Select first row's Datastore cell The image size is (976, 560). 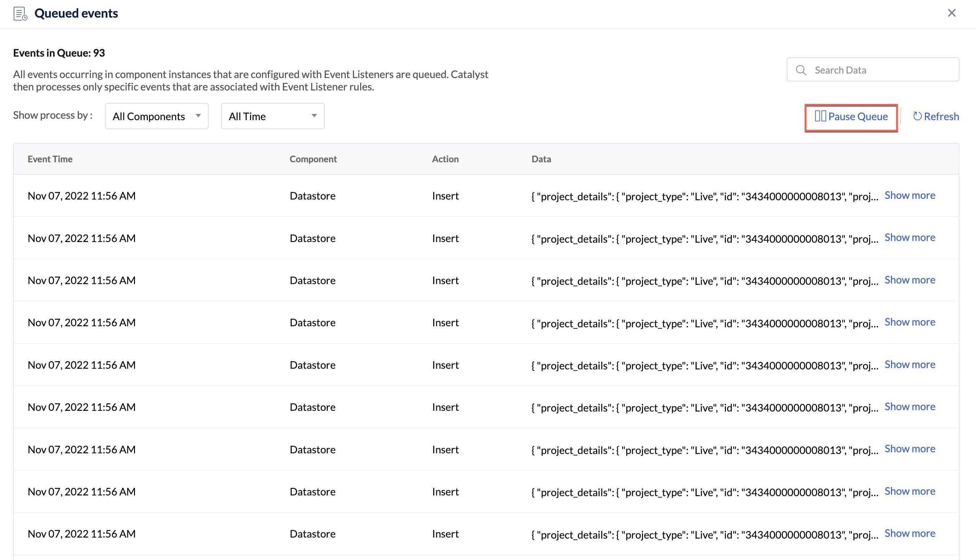point(312,196)
